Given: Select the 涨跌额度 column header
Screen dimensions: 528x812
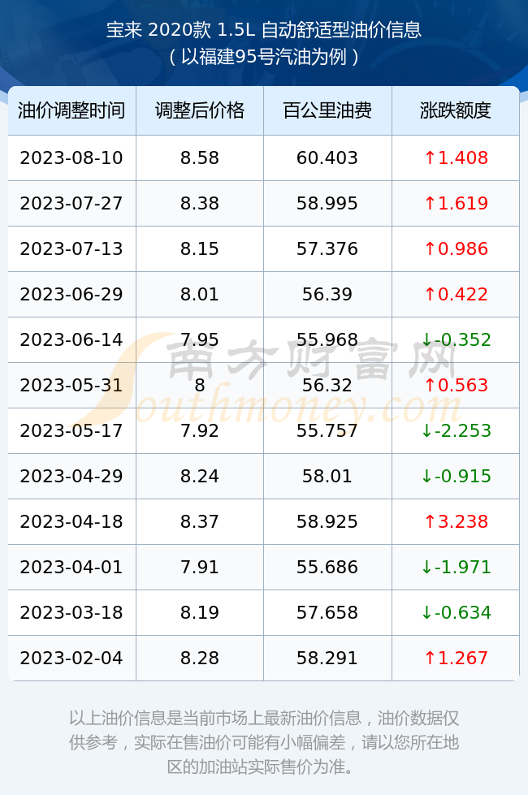Looking at the screenshot, I should (x=456, y=110).
